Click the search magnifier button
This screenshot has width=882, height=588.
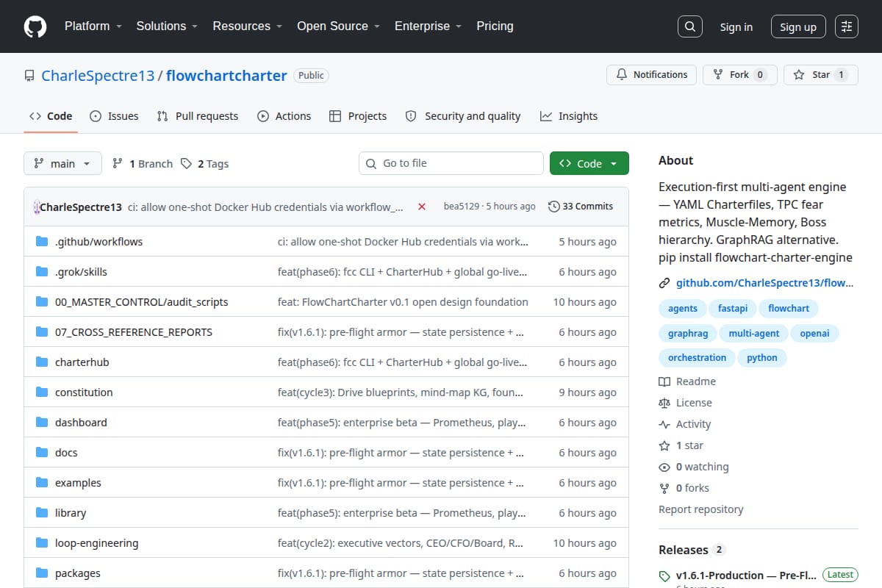pos(689,26)
